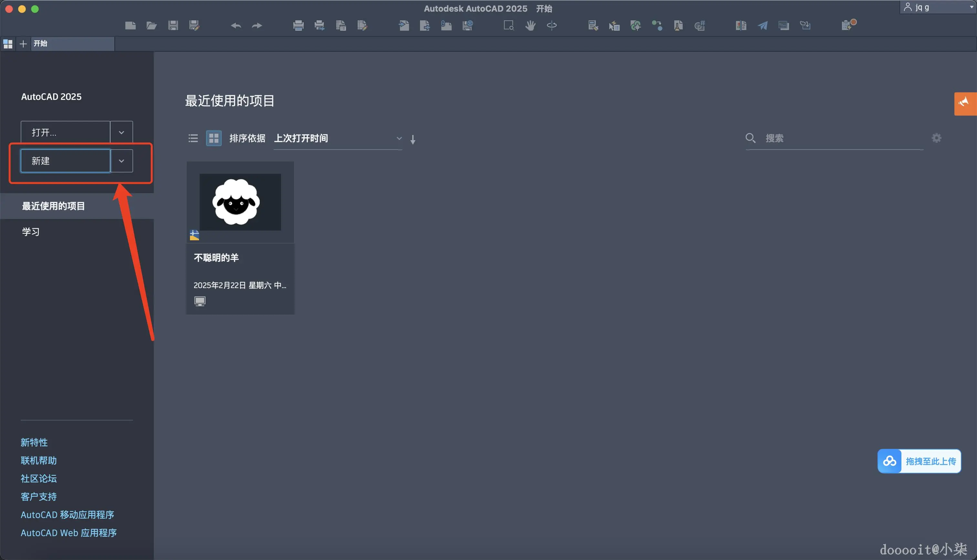Select the Orbit tool

(x=552, y=26)
